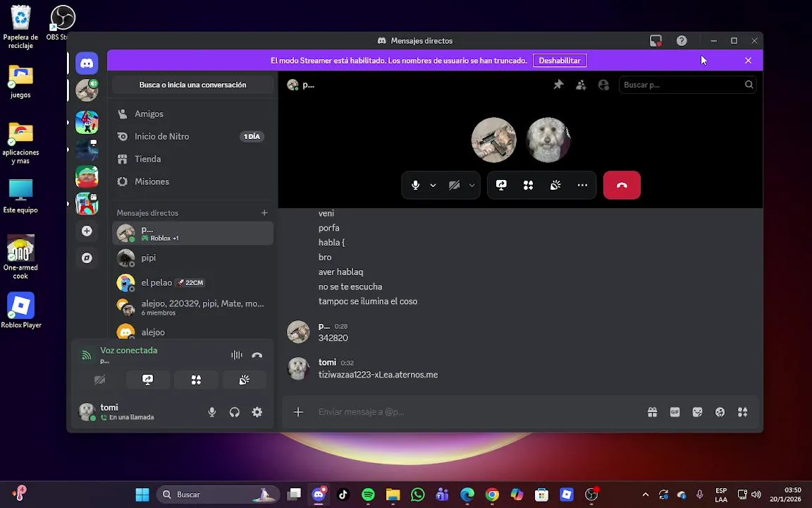Open Discover servers compass icon
Viewport: 812px width, 508px height.
pos(87,258)
